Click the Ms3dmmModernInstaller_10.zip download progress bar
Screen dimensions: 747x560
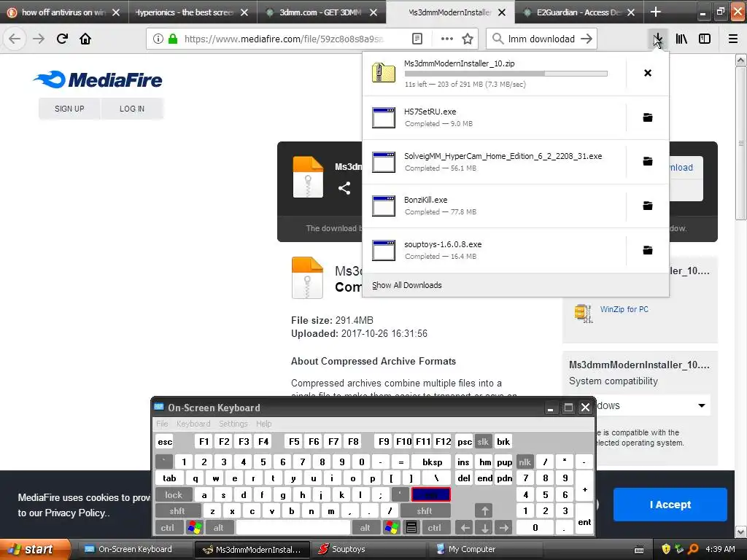tap(506, 74)
